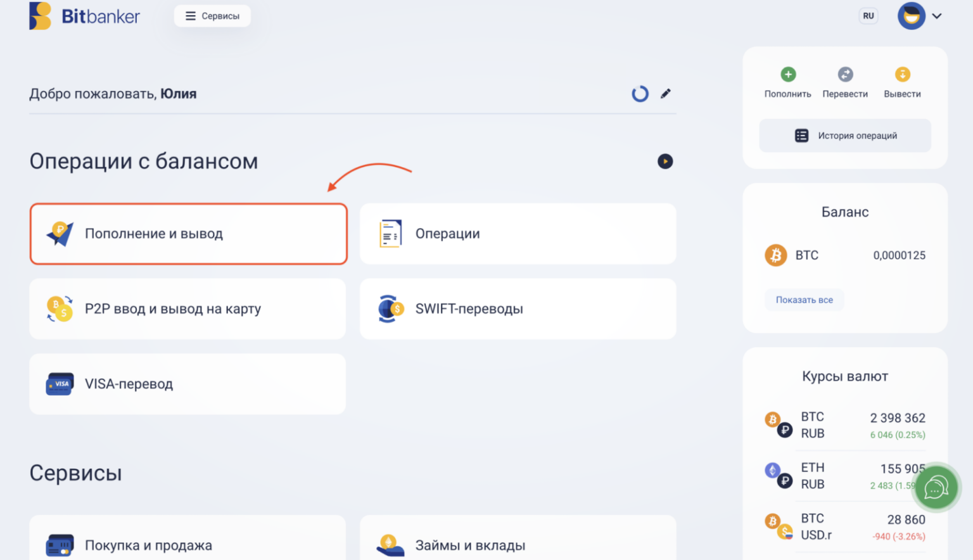Viewport: 973px width, 560px height.
Task: Open История операций
Action: click(x=845, y=136)
